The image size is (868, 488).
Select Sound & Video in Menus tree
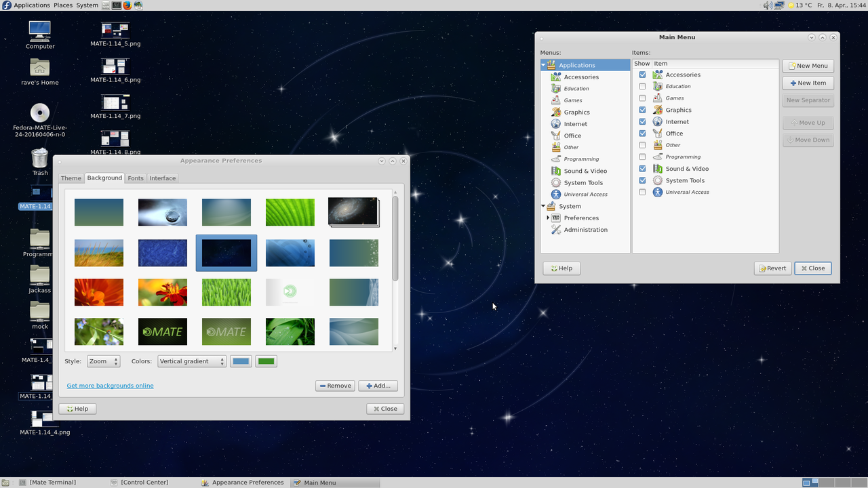585,171
